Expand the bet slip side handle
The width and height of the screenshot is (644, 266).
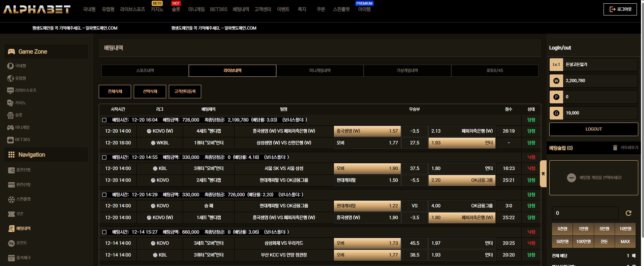point(543,174)
